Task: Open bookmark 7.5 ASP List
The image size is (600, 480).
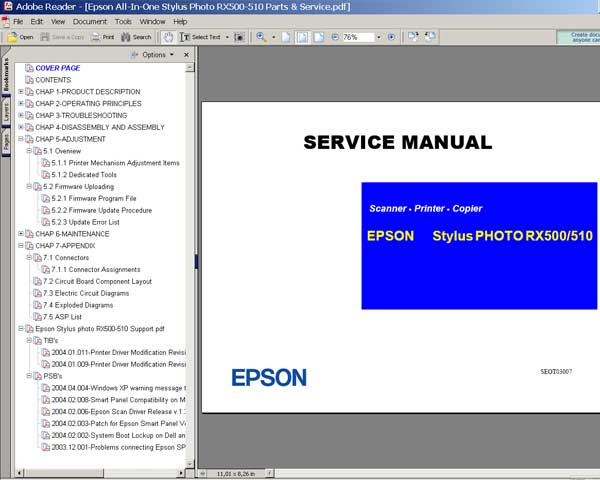Action: point(62,317)
